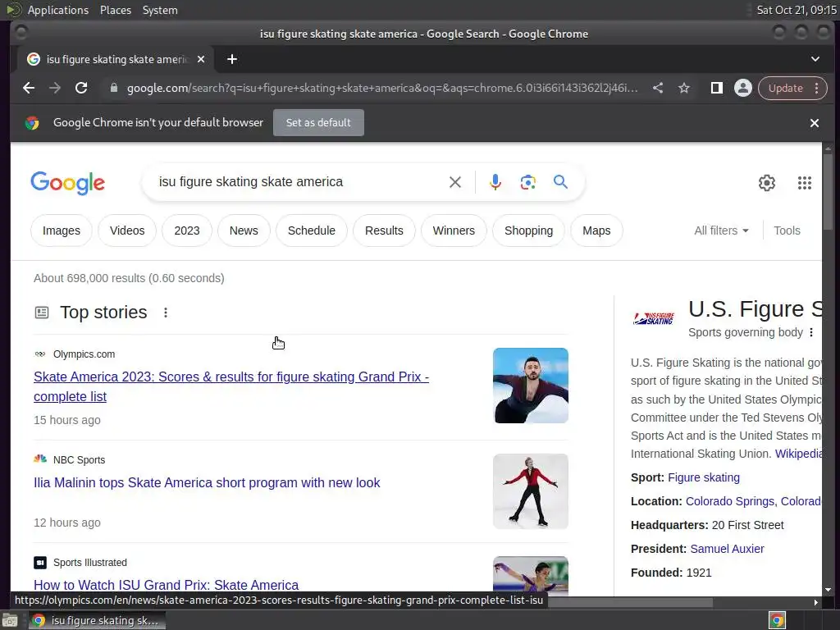The width and height of the screenshot is (840, 630).
Task: Share this page using the share icon
Action: [658, 88]
